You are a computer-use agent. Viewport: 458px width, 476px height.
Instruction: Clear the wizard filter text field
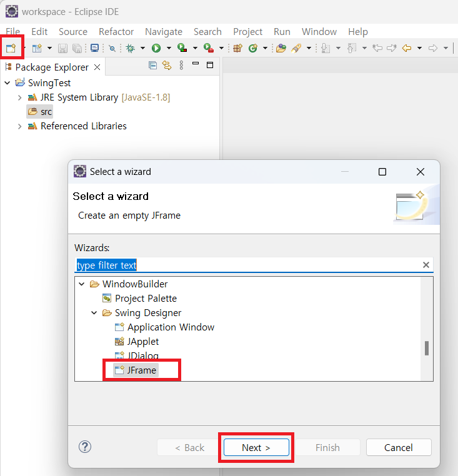426,265
